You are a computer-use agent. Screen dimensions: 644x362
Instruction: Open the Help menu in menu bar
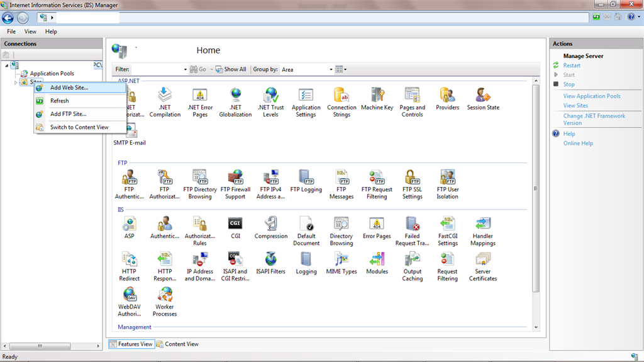coord(51,31)
